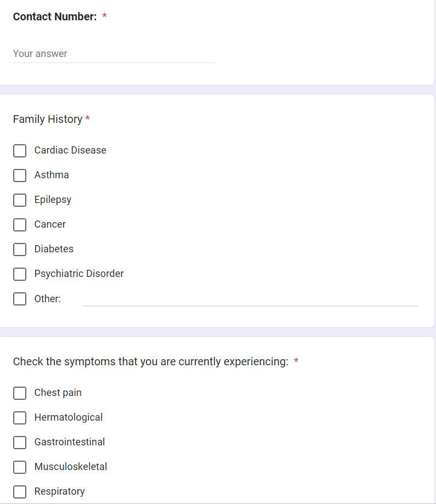The width and height of the screenshot is (436, 504).
Task: Mark the Cancer checkbox
Action: click(20, 224)
